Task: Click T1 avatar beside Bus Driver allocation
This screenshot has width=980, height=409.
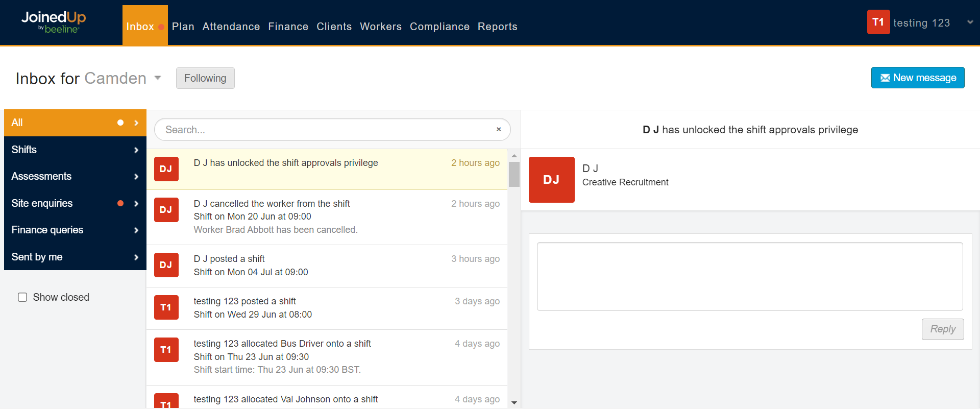Action: pyautogui.click(x=166, y=350)
